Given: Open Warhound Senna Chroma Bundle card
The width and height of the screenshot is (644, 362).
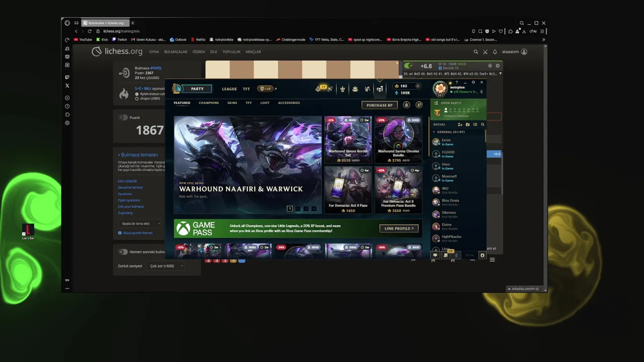Looking at the screenshot, I should point(398,140).
